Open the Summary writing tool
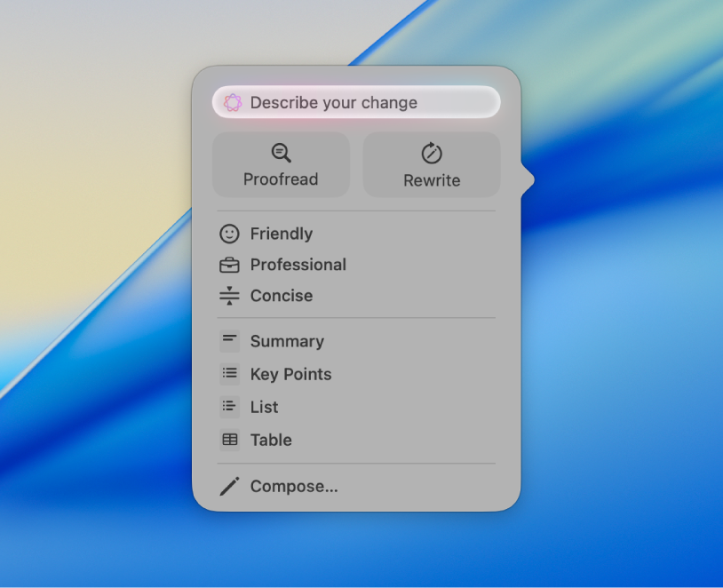Screen dimensions: 723x588 [x=285, y=341]
